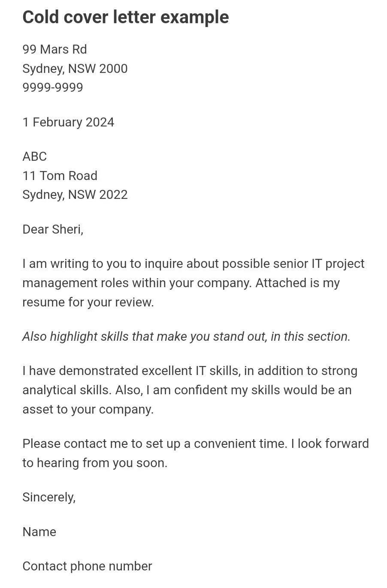Click the "11 Tom Road" line
The height and width of the screenshot is (588, 387).
pos(60,176)
